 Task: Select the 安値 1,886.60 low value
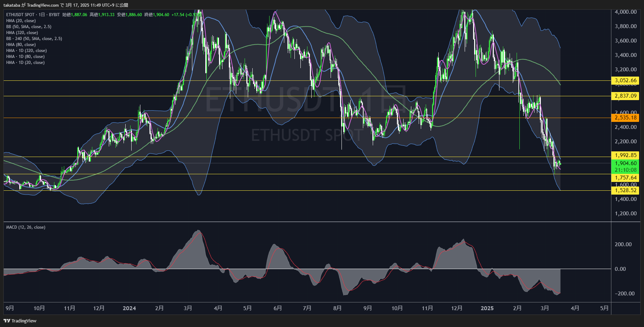point(130,15)
